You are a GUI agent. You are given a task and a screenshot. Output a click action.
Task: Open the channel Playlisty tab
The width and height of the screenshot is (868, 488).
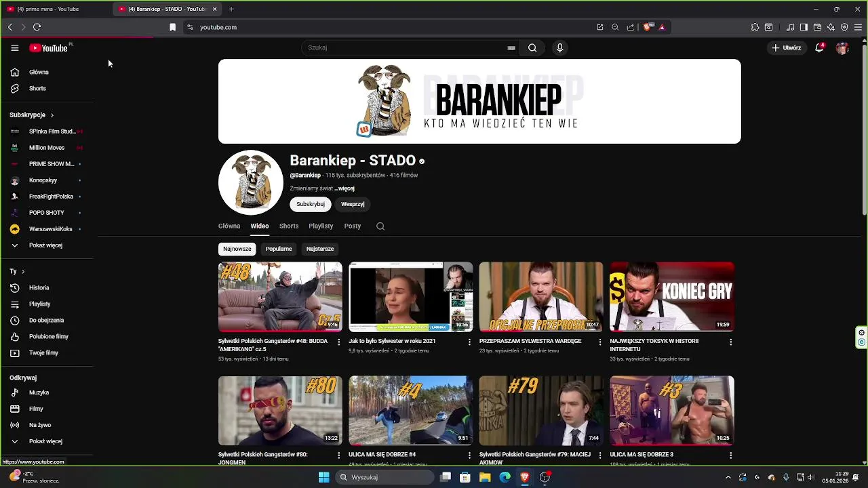[x=321, y=226]
